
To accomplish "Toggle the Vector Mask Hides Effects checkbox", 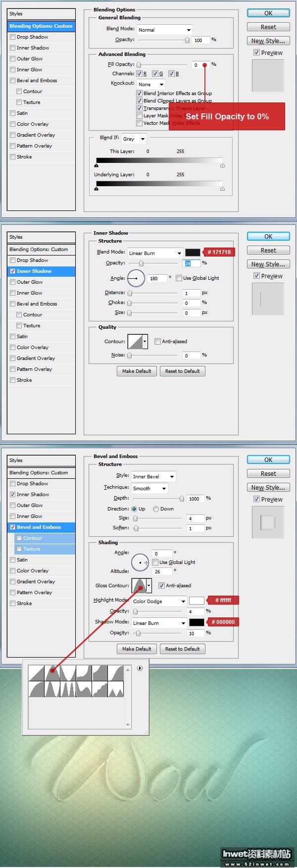I will coord(139,123).
